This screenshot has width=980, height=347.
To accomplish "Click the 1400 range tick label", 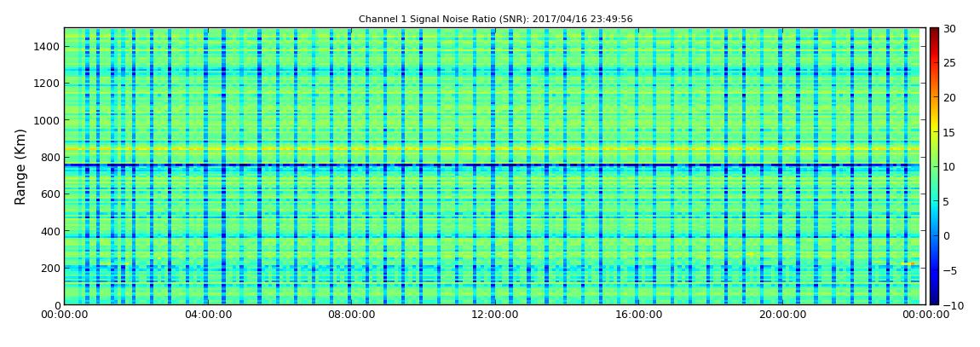I will 48,46.
